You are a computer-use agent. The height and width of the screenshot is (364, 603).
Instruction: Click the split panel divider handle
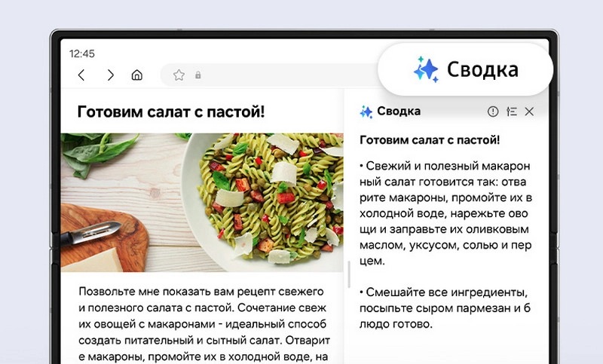pyautogui.click(x=349, y=274)
